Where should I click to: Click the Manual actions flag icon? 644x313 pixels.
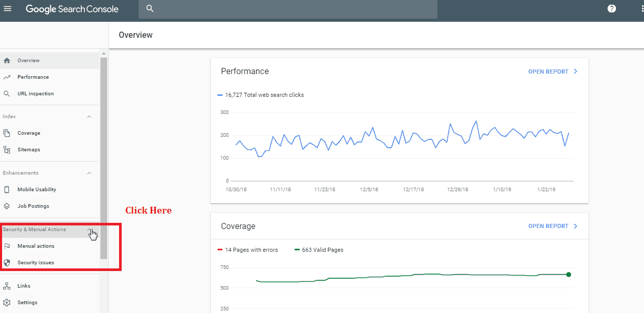7,246
